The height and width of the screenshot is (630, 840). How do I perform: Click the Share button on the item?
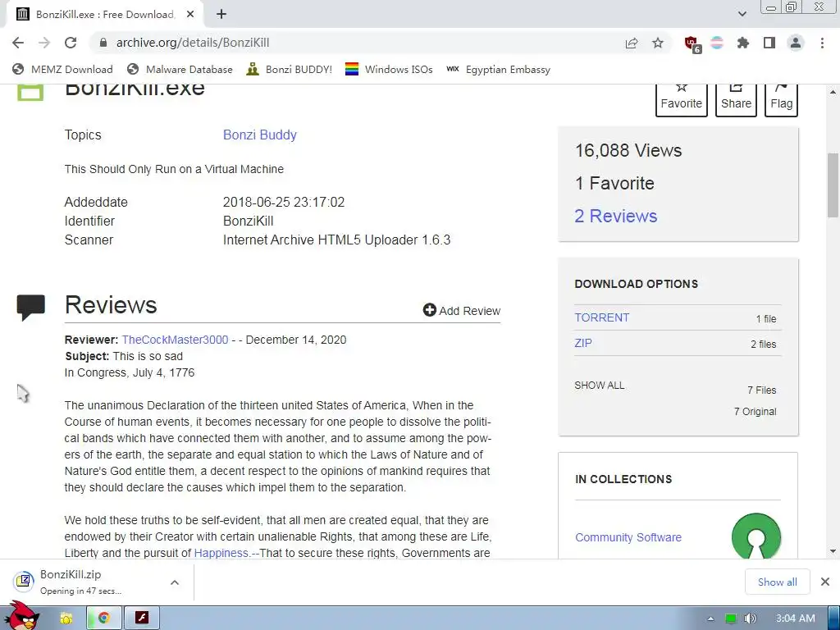click(x=736, y=98)
